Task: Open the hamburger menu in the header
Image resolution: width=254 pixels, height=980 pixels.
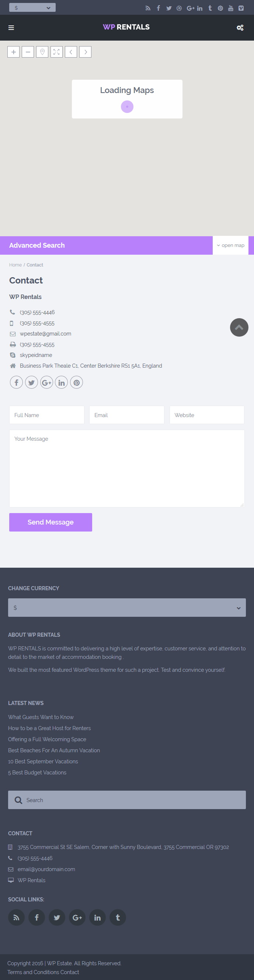Action: pyautogui.click(x=11, y=27)
